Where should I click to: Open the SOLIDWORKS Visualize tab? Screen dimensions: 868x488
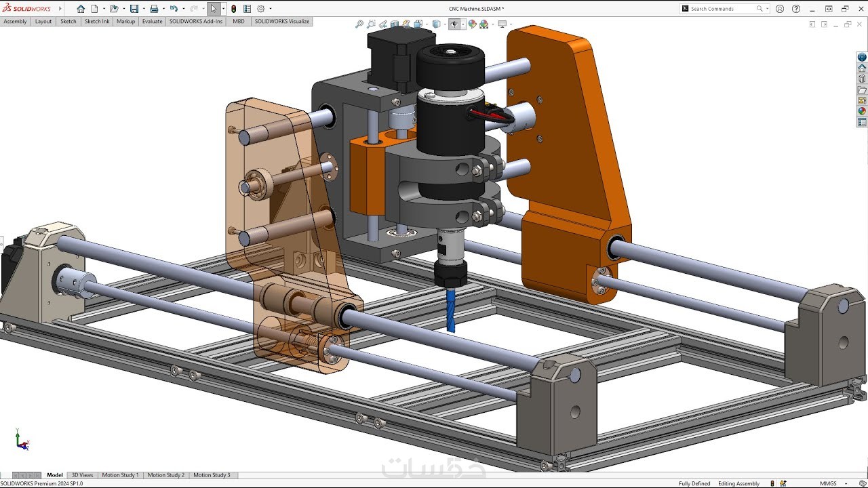(x=282, y=22)
